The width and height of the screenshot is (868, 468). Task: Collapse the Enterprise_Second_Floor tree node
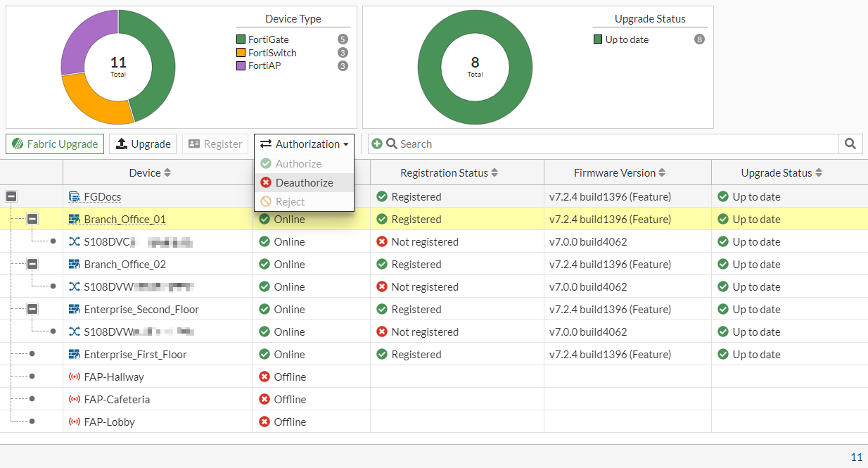click(32, 310)
